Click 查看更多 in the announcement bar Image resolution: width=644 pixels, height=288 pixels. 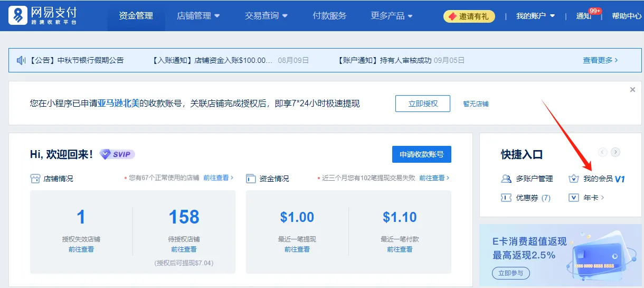(600, 60)
